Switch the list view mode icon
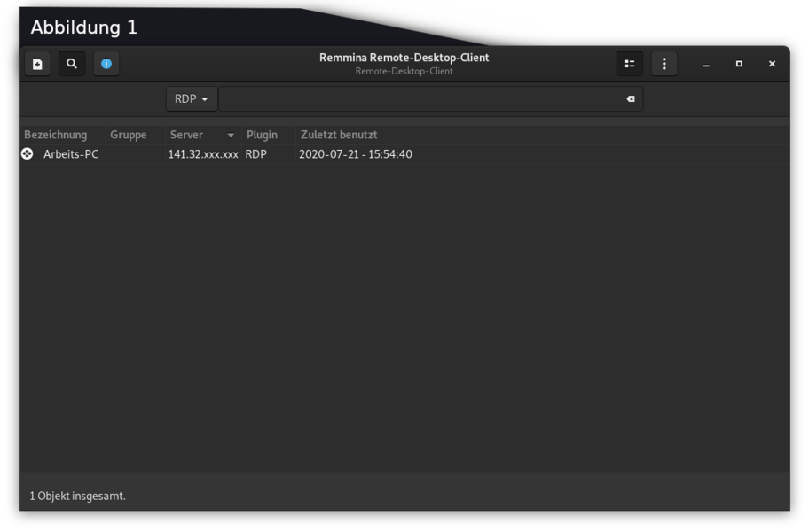 point(630,64)
